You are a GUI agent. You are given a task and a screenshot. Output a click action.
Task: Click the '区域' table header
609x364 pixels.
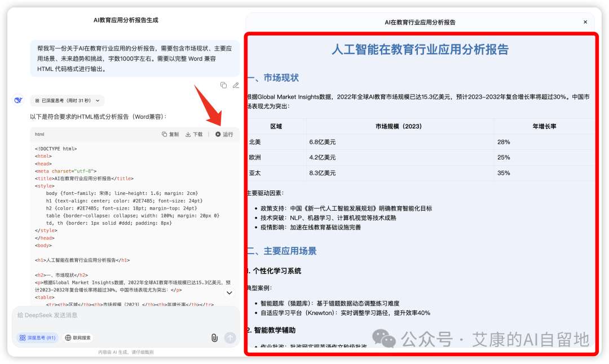coord(276,127)
